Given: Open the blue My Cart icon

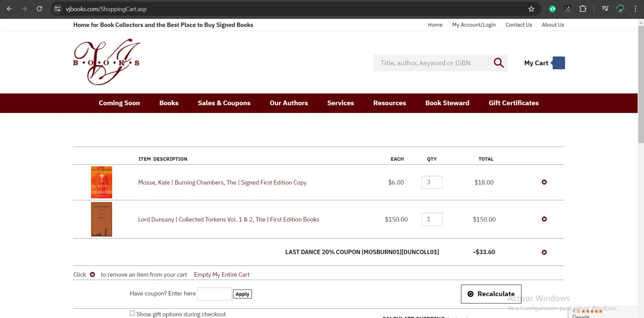Looking at the screenshot, I should click(558, 63).
